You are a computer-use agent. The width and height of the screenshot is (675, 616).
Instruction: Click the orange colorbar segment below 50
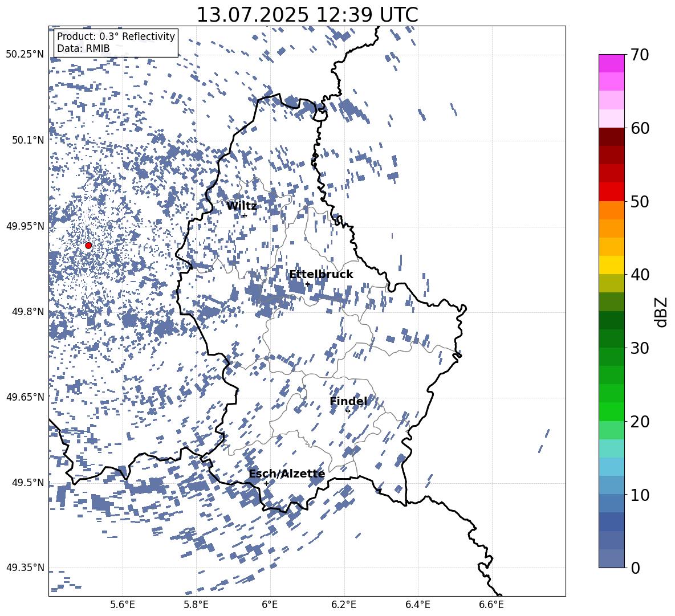611,210
